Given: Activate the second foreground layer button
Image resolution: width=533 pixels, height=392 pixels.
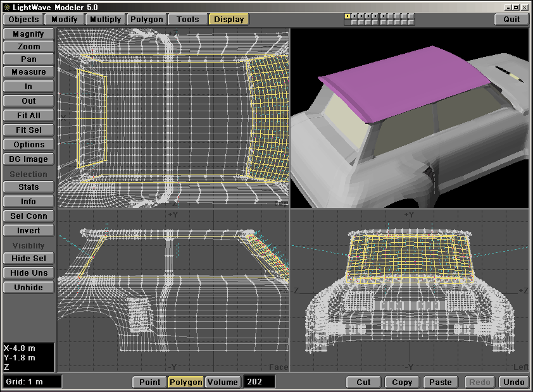Looking at the screenshot, I should (x=354, y=16).
